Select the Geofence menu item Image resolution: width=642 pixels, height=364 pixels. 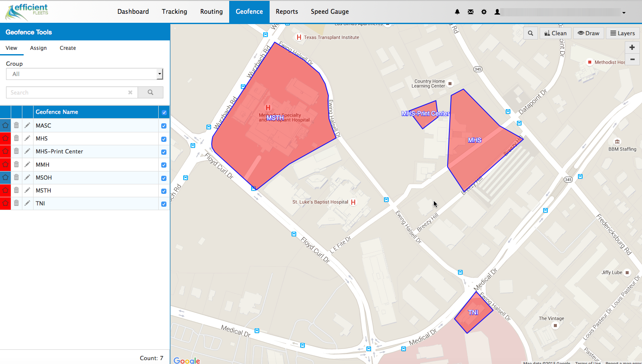[249, 12]
